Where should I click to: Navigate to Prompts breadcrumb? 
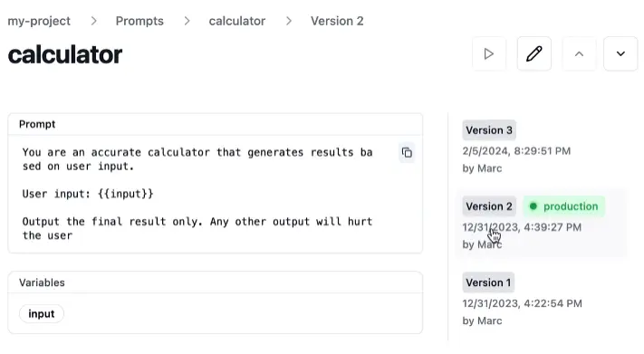(x=139, y=21)
